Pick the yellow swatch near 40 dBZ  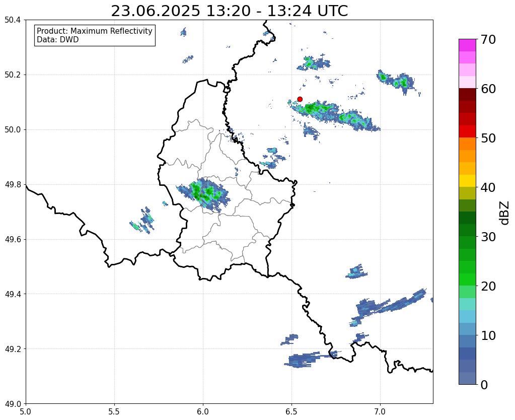click(x=467, y=181)
